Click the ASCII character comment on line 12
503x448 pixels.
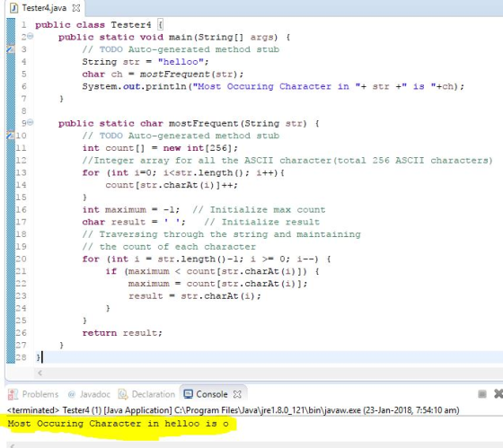coord(287,161)
